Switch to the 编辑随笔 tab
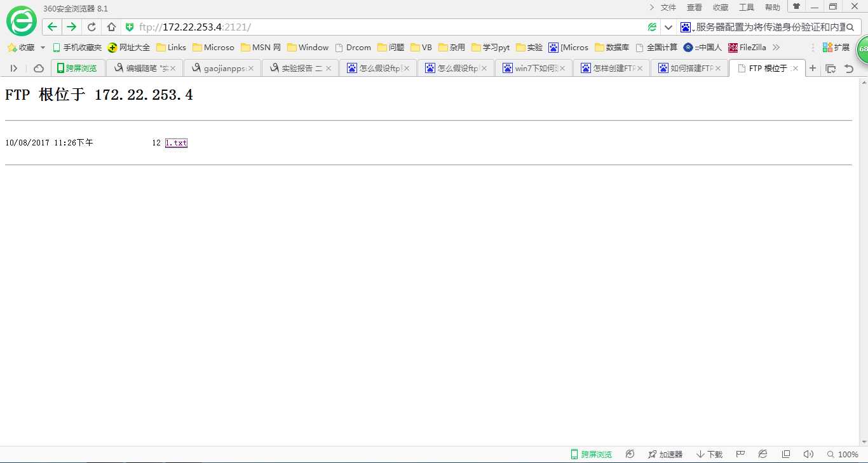The image size is (868, 463). [144, 68]
